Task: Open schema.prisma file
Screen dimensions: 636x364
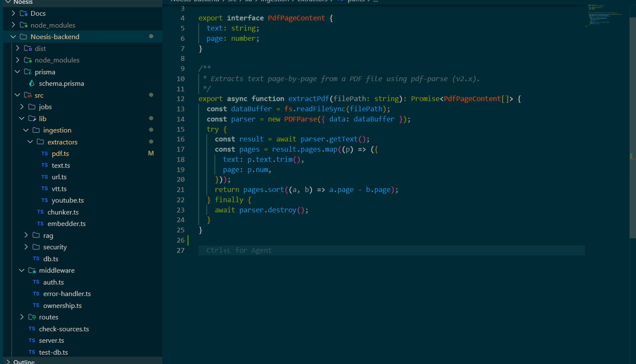Action: (x=61, y=83)
